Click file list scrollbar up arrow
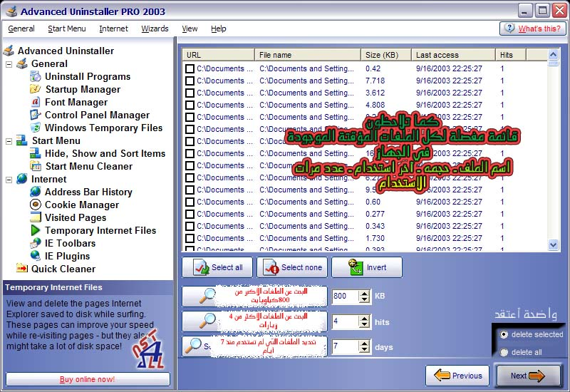 tap(554, 55)
